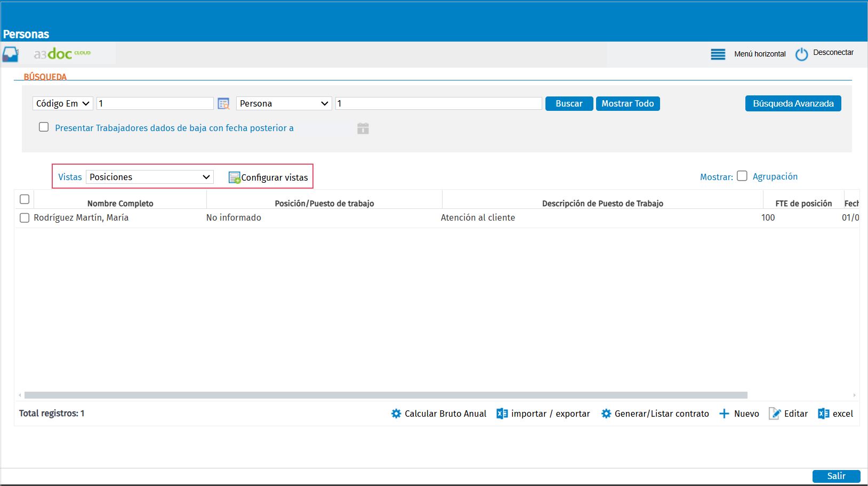This screenshot has height=486, width=868.
Task: Toggle the Agrupación checkbox
Action: (742, 176)
